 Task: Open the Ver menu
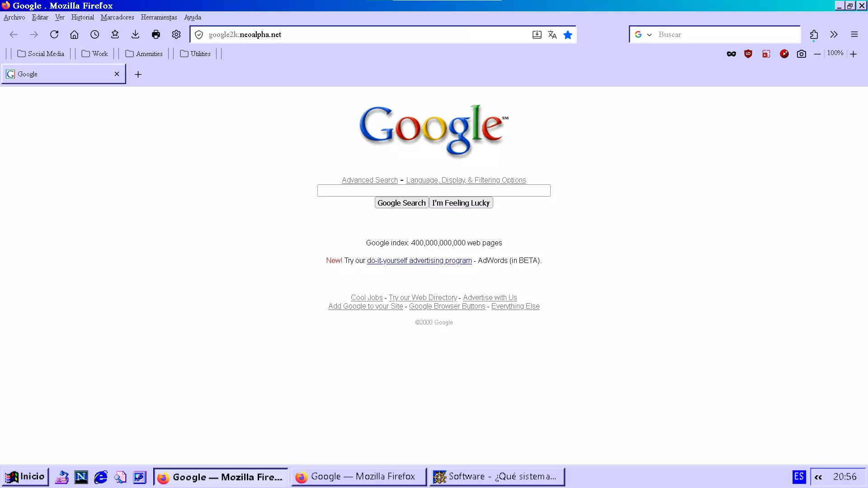60,17
